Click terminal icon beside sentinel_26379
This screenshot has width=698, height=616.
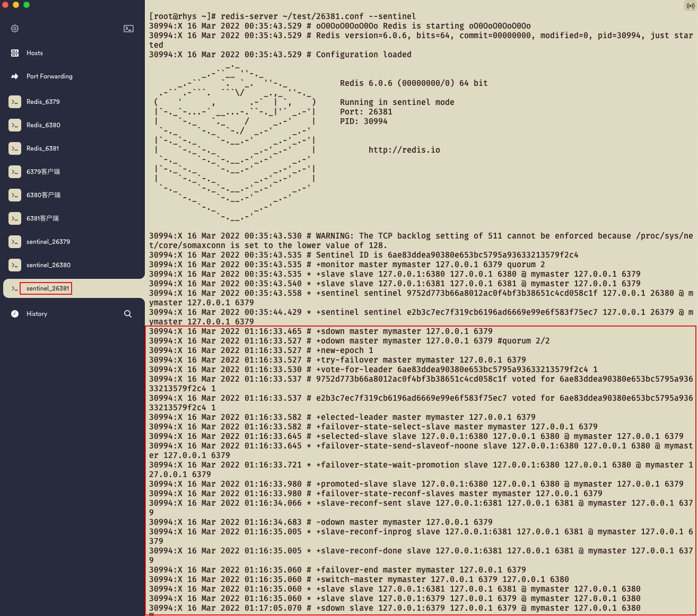pos(15,242)
